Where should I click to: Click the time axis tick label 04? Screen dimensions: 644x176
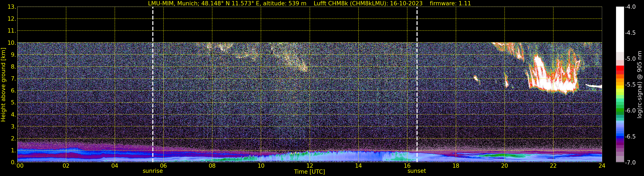[115, 166]
